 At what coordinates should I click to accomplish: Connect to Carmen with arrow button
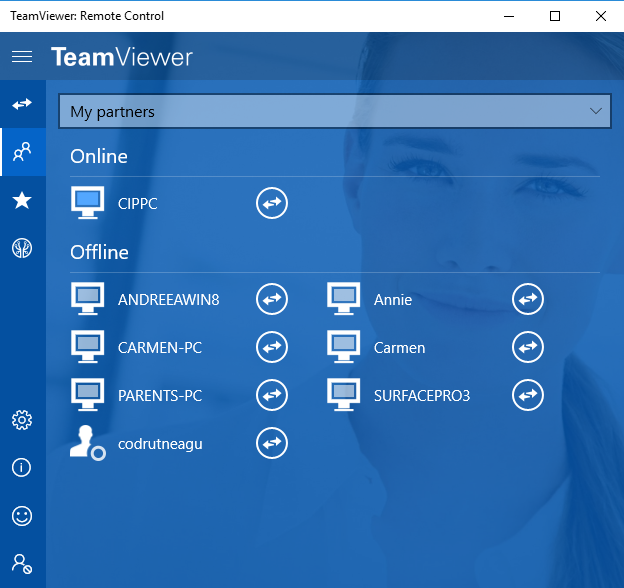(528, 347)
